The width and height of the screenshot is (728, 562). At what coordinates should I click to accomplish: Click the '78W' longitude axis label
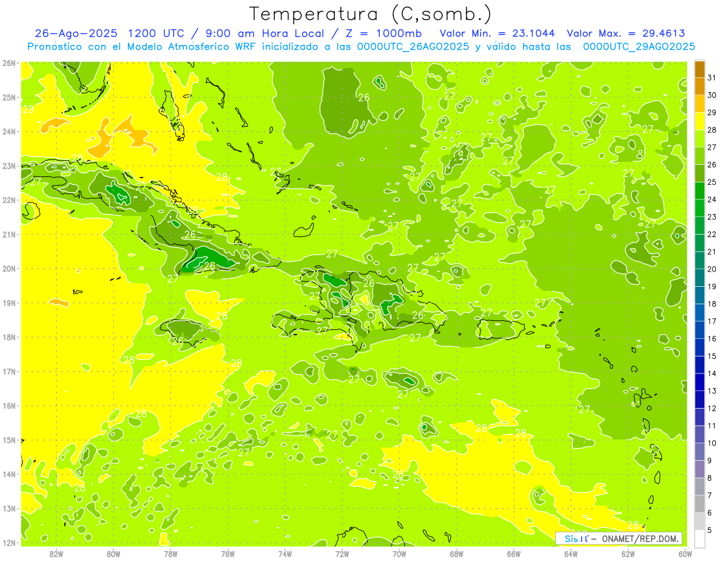pos(170,554)
